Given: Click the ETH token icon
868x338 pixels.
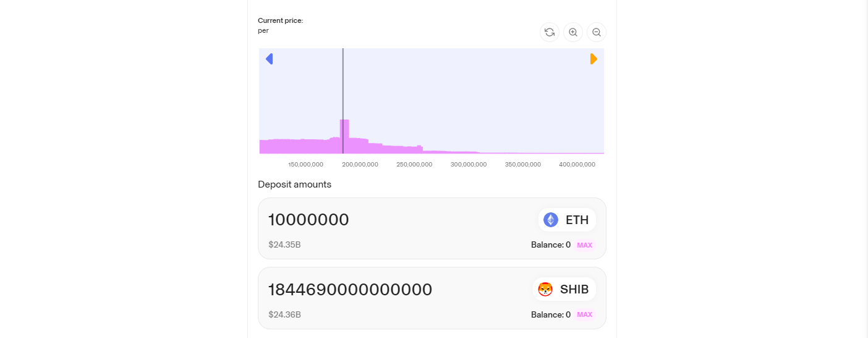Looking at the screenshot, I should (x=551, y=220).
